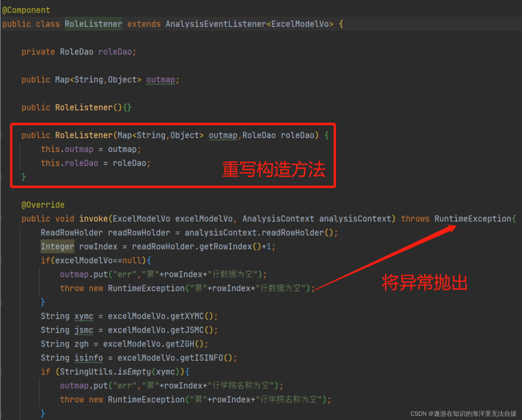Screen dimensions: 522x420
Task: Click the invoke method name
Action: [93, 219]
